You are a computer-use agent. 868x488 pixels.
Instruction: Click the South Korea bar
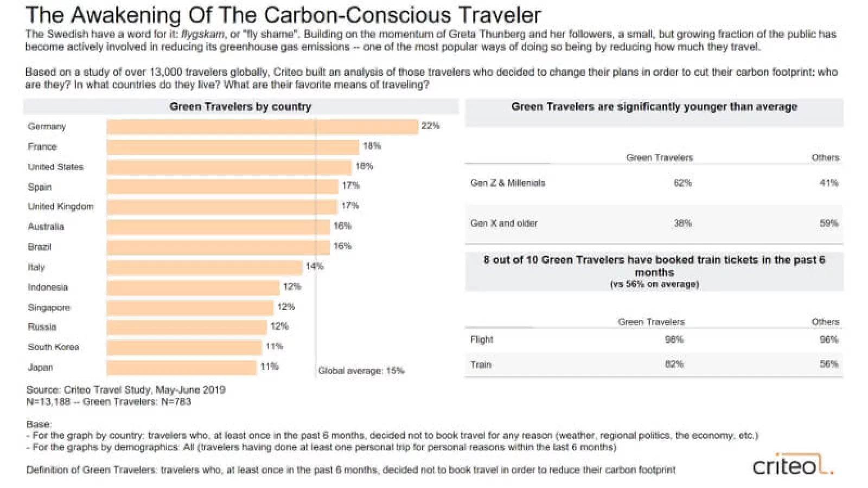(x=184, y=347)
